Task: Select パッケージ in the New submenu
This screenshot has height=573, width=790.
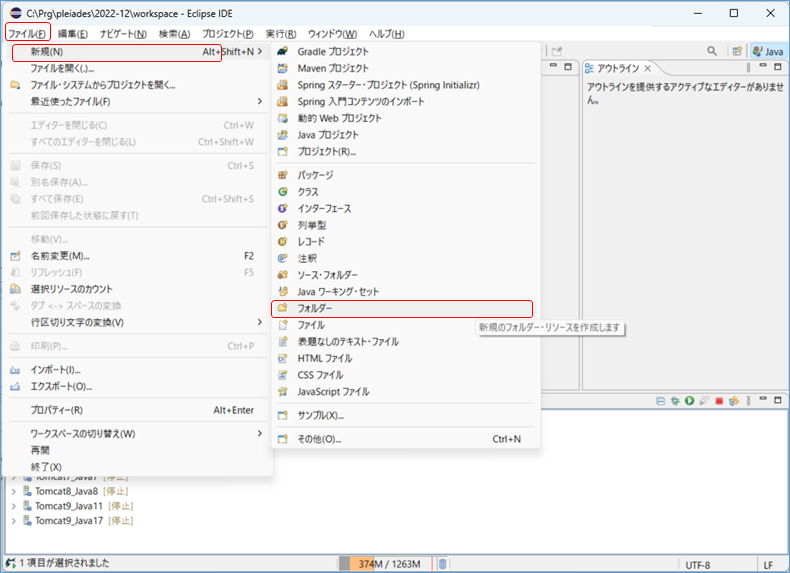Action: pyautogui.click(x=405, y=175)
